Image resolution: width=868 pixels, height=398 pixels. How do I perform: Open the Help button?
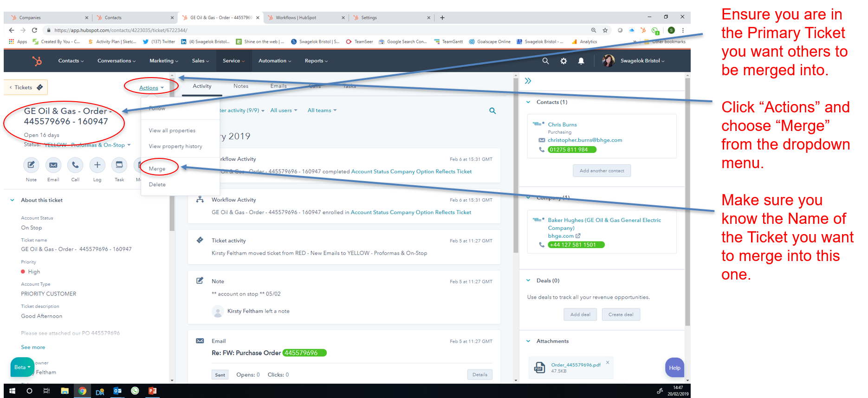[674, 368]
